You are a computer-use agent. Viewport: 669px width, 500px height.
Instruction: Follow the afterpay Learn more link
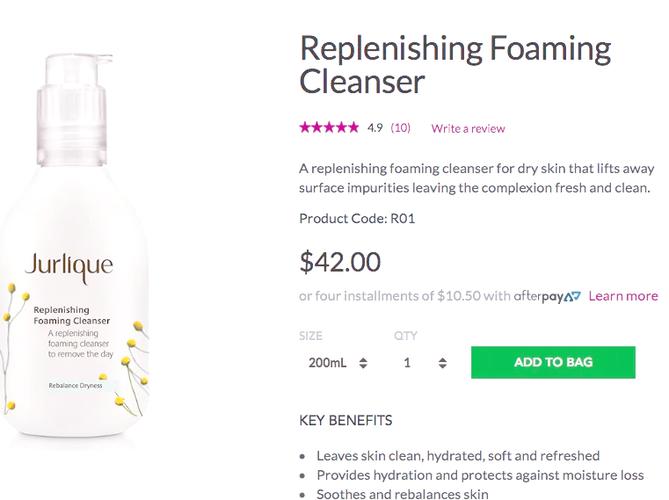623,296
